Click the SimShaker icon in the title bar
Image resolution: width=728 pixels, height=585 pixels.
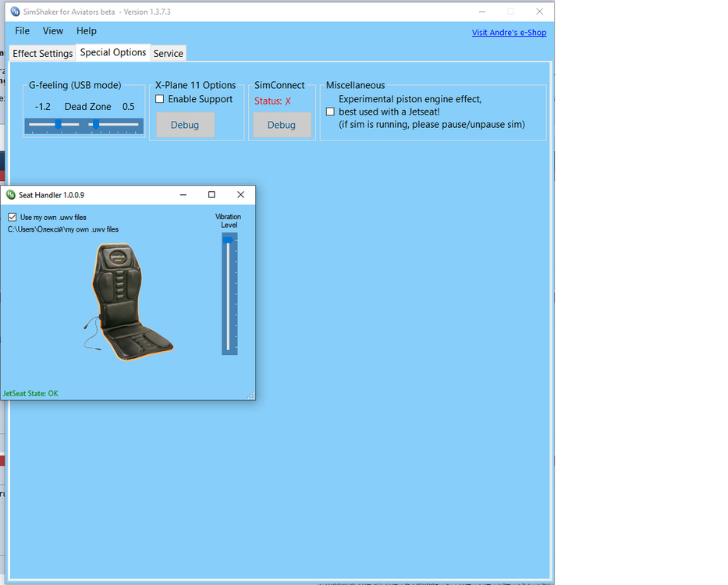(x=15, y=12)
